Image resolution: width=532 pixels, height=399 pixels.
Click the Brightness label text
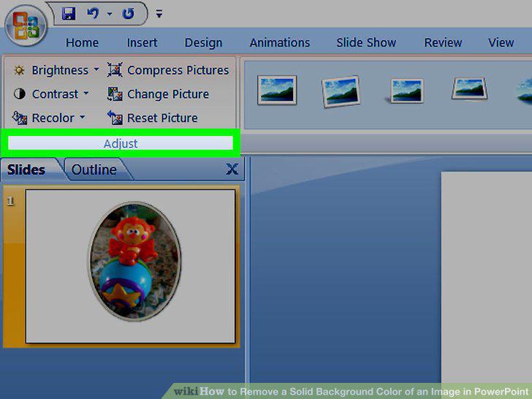tap(60, 70)
